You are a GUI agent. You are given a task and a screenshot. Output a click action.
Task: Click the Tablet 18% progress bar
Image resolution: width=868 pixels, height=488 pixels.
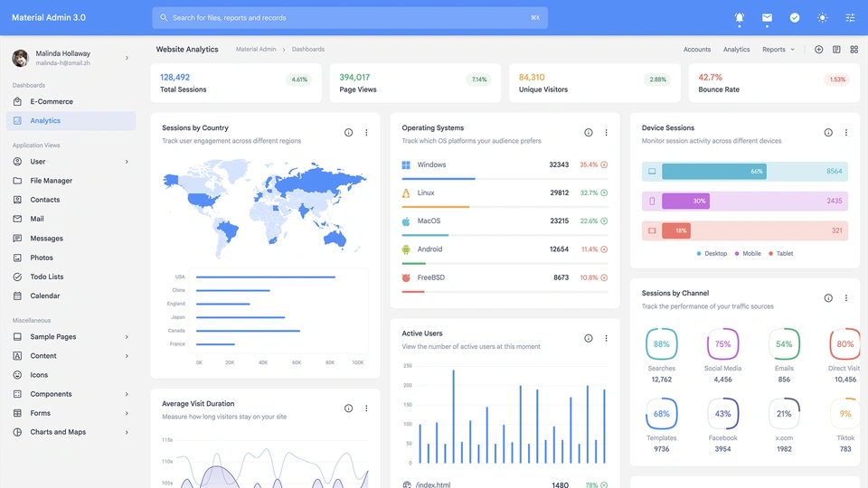point(676,230)
